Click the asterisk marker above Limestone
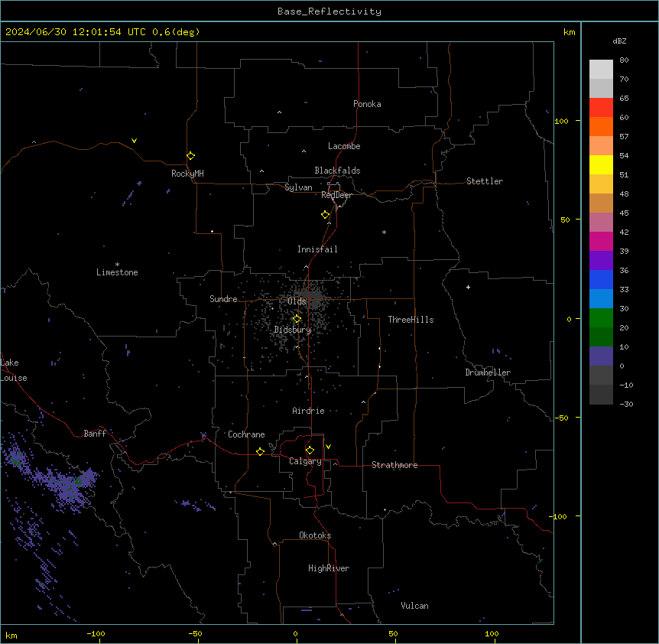This screenshot has height=644, width=659. [x=117, y=265]
